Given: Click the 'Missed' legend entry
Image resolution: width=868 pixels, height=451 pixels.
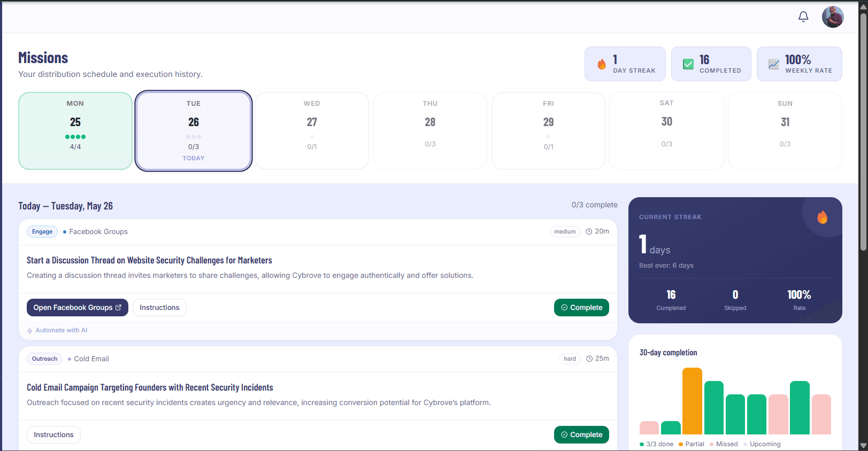Looking at the screenshot, I should (724, 444).
